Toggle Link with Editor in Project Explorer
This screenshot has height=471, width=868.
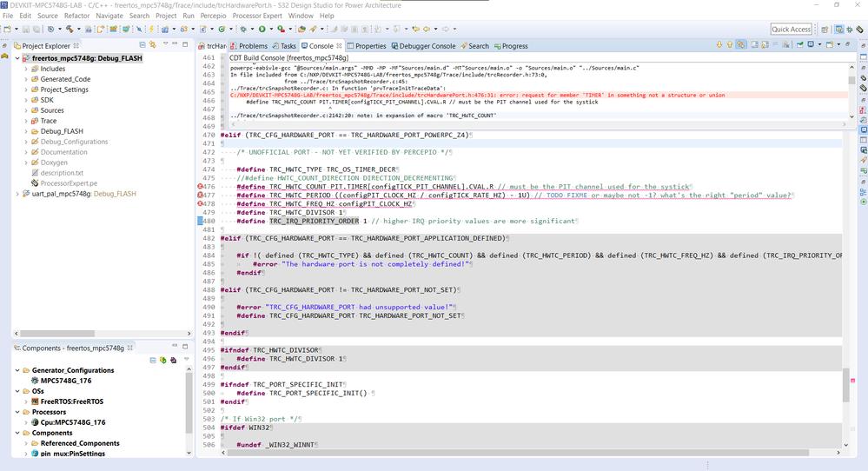[153, 45]
